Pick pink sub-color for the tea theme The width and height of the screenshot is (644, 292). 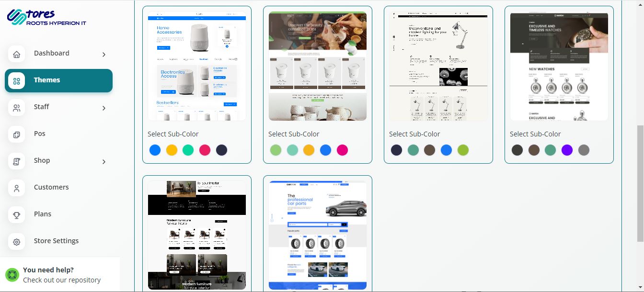(x=342, y=150)
